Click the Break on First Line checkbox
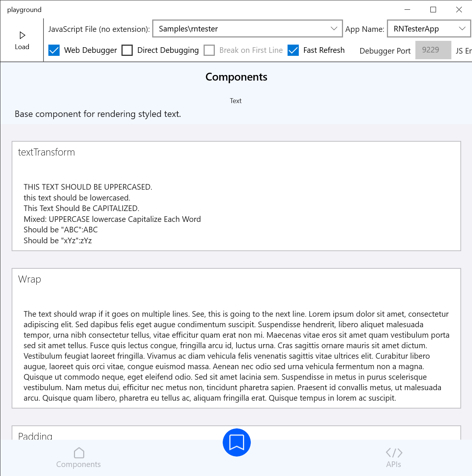472x476 pixels. [209, 50]
